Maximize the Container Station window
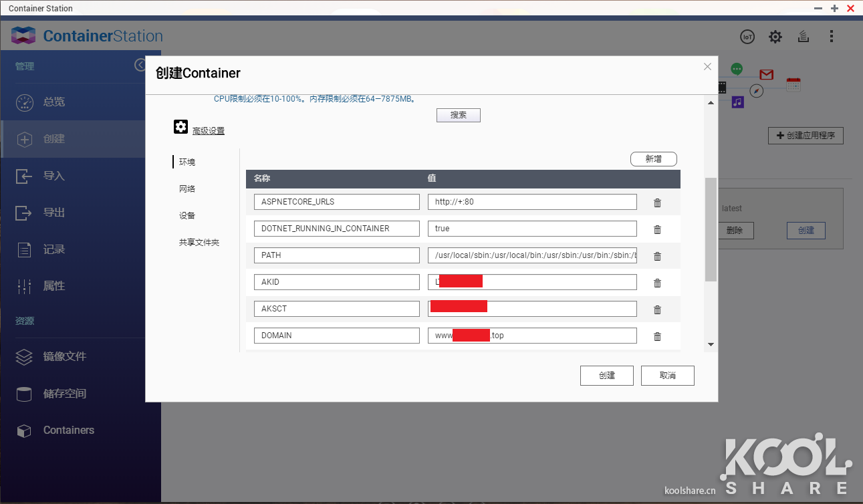The width and height of the screenshot is (863, 504). coord(834,8)
